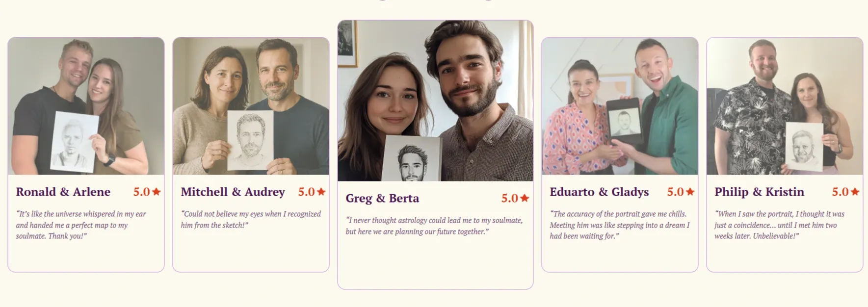This screenshot has height=307, width=868.
Task: Select the Philip & Kristin name heading
Action: pyautogui.click(x=759, y=192)
